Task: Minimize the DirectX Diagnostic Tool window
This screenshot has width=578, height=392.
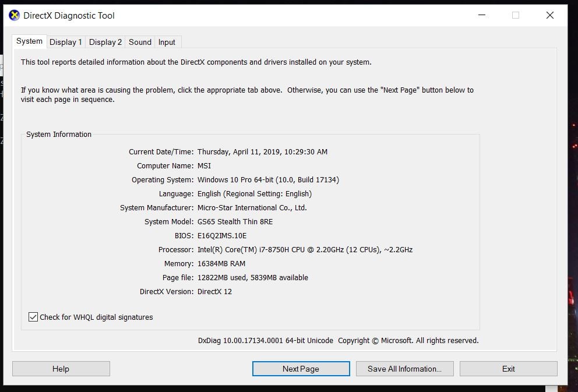Action: tap(482, 15)
